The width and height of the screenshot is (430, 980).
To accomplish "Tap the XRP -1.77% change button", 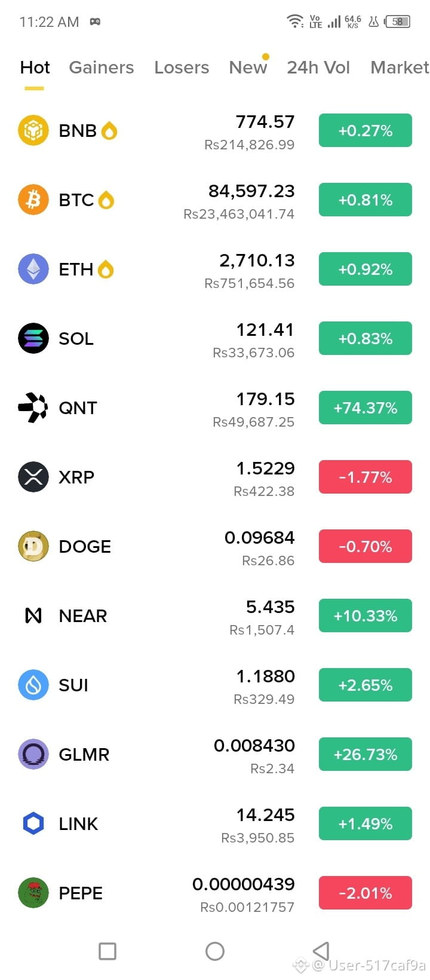I will tap(365, 477).
